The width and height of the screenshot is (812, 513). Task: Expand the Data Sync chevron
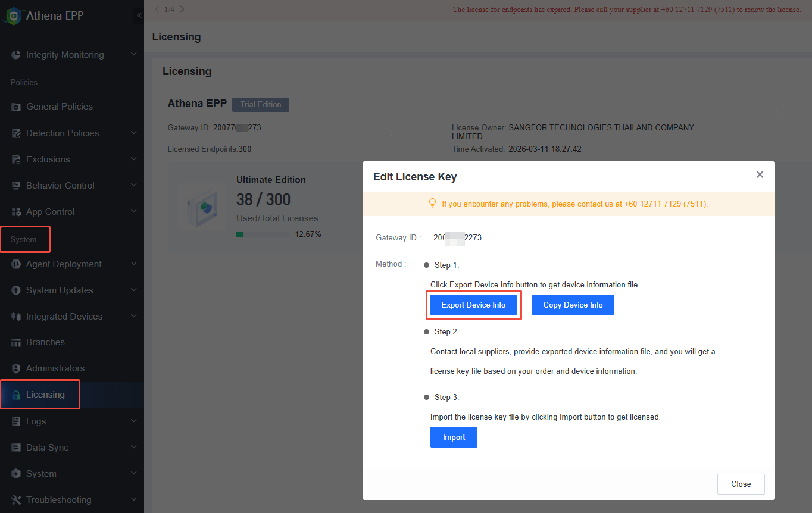click(x=133, y=447)
